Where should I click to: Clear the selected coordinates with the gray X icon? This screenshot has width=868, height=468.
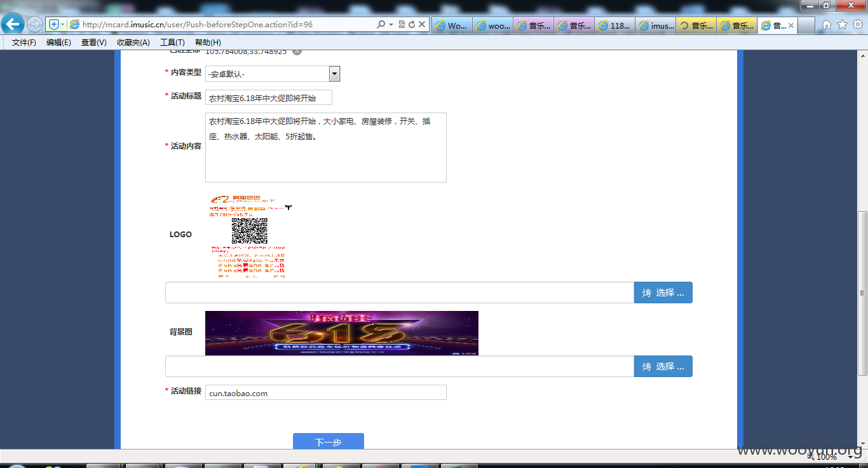pos(297,52)
